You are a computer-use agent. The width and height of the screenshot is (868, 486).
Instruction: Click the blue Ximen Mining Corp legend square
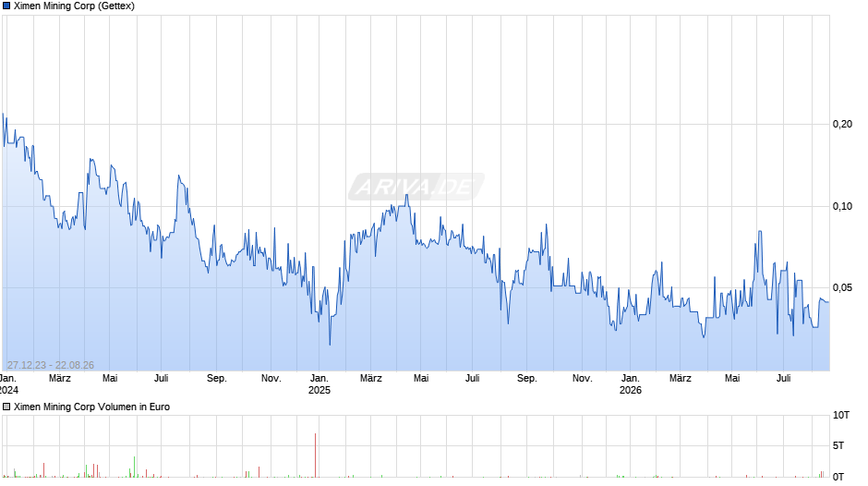point(6,6)
